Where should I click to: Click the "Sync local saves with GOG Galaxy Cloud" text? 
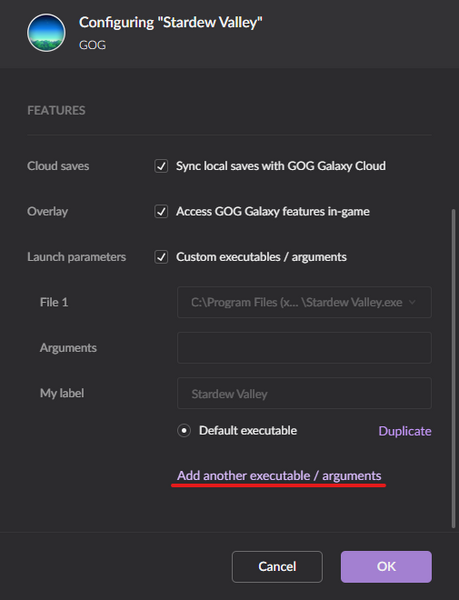tap(281, 166)
